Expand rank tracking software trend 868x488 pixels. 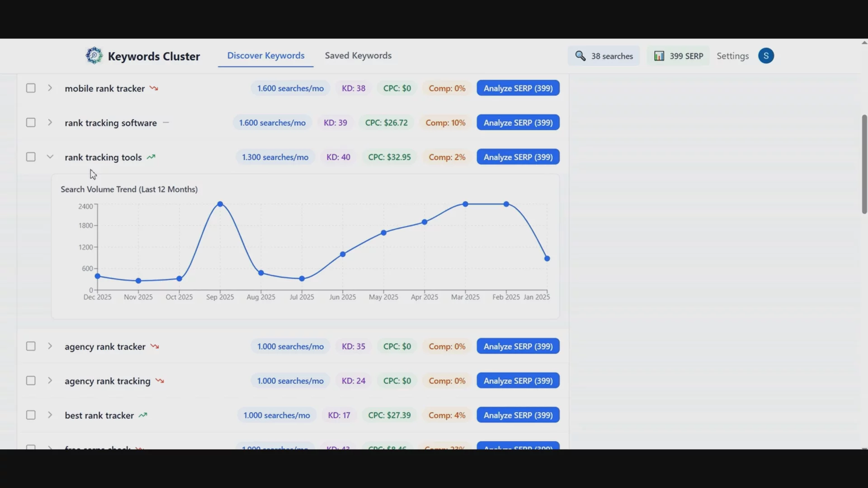50,122
